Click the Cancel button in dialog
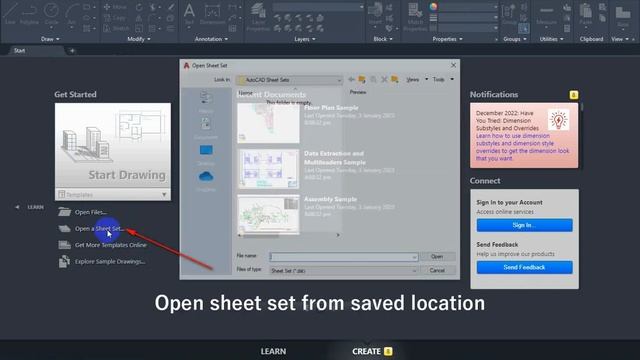The width and height of the screenshot is (640, 360). point(437,270)
